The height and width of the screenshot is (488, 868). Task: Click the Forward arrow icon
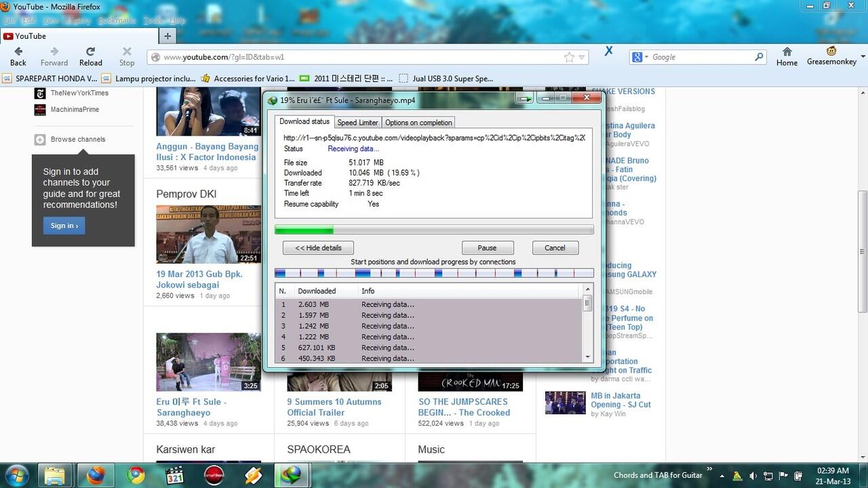tap(54, 52)
